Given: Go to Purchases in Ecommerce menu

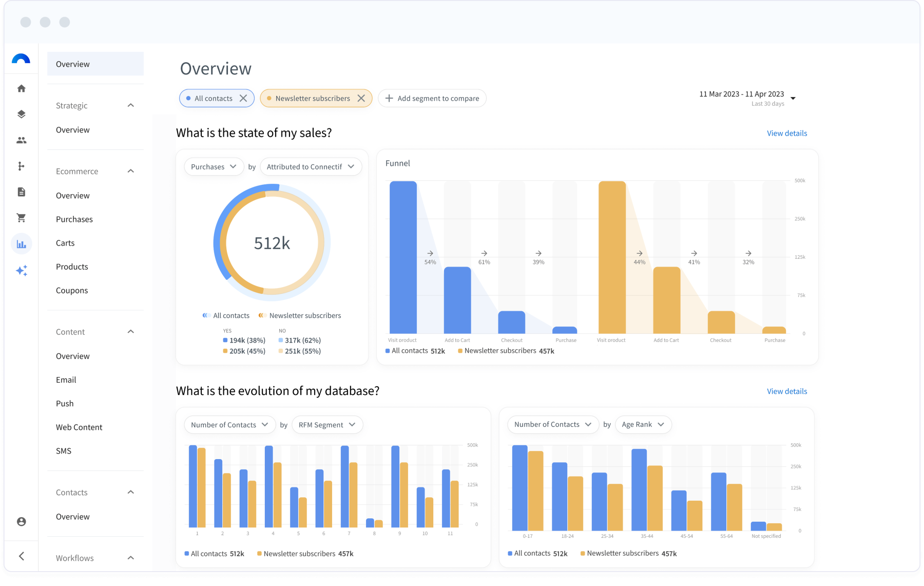Looking at the screenshot, I should pos(74,219).
